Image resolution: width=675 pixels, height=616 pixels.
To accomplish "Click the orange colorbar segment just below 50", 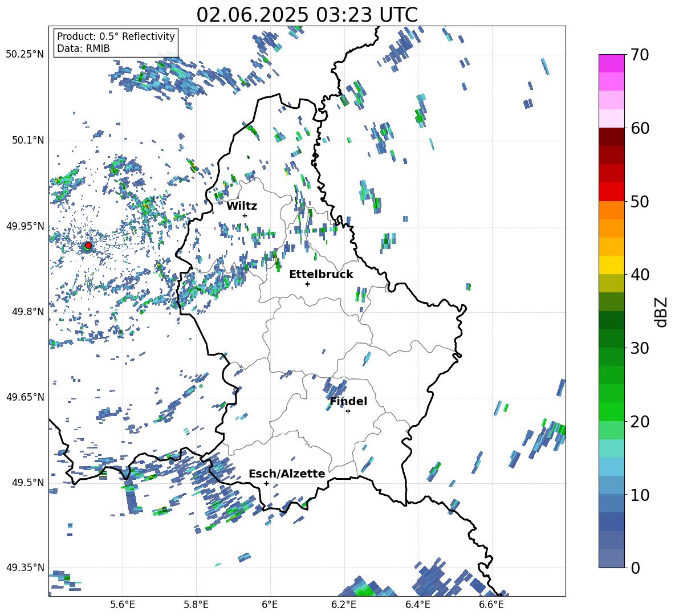I will [x=611, y=210].
